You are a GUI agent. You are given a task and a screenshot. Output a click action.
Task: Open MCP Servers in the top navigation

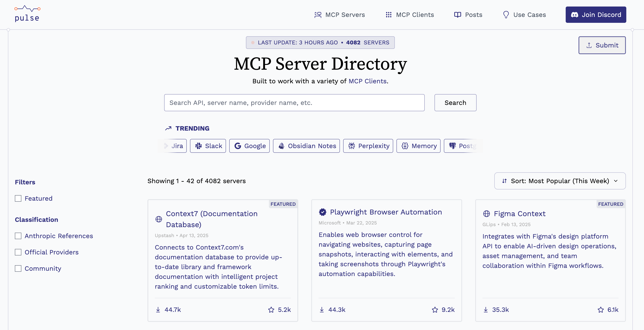339,15
